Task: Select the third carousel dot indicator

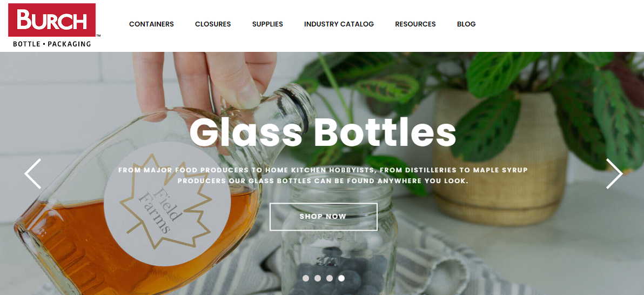Action: tap(330, 278)
